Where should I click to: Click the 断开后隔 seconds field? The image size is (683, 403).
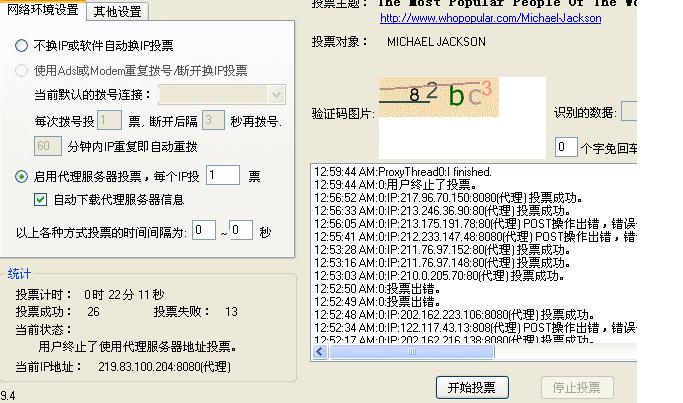click(x=212, y=121)
